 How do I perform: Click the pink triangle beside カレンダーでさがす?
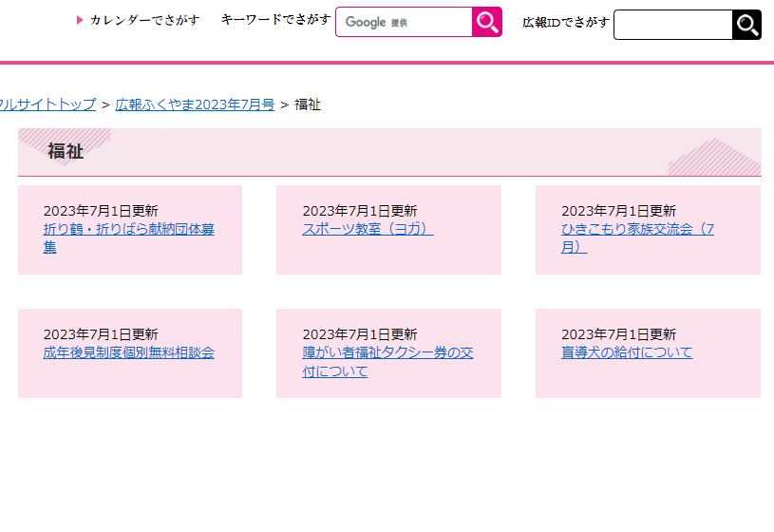point(81,20)
